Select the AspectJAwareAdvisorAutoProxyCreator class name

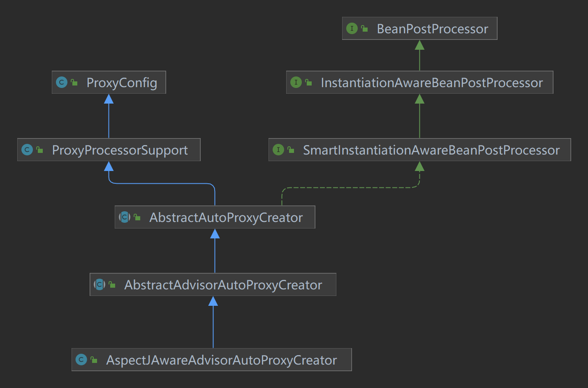coord(222,360)
